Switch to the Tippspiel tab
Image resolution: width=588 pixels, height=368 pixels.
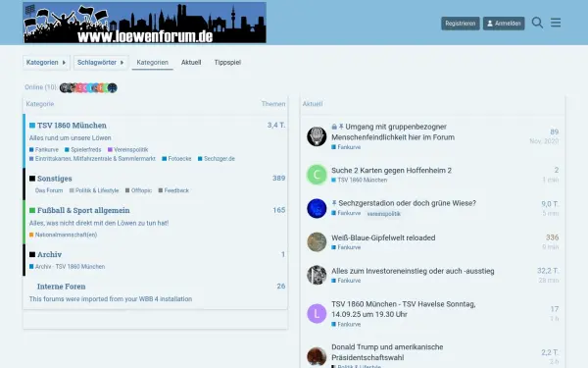[227, 63]
